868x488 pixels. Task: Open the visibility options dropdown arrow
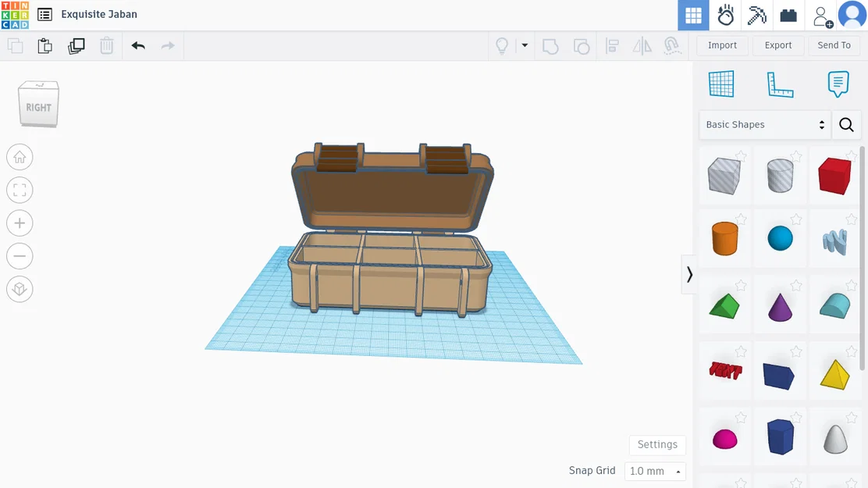click(525, 45)
